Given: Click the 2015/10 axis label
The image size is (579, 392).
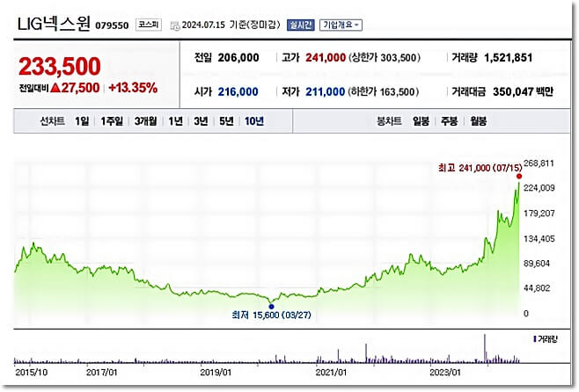Looking at the screenshot, I should coord(32,373).
